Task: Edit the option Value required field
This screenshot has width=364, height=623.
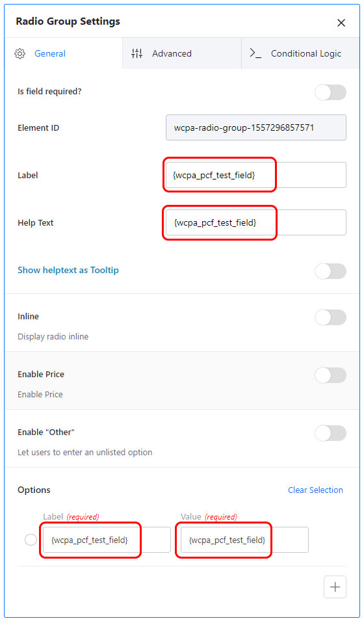Action: [244, 540]
